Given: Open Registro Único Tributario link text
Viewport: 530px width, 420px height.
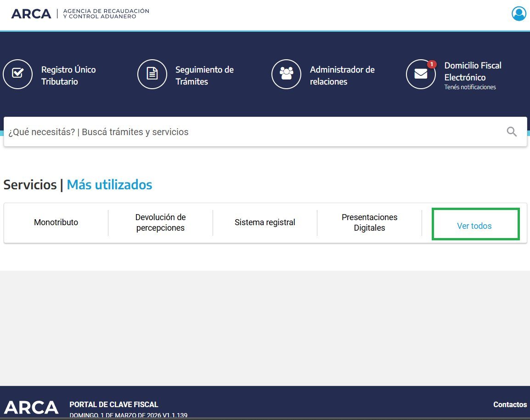Looking at the screenshot, I should point(68,75).
